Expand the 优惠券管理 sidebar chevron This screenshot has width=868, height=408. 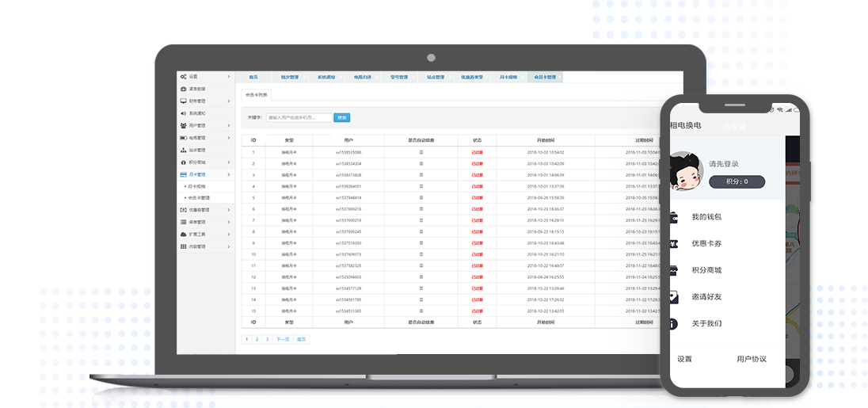point(229,210)
